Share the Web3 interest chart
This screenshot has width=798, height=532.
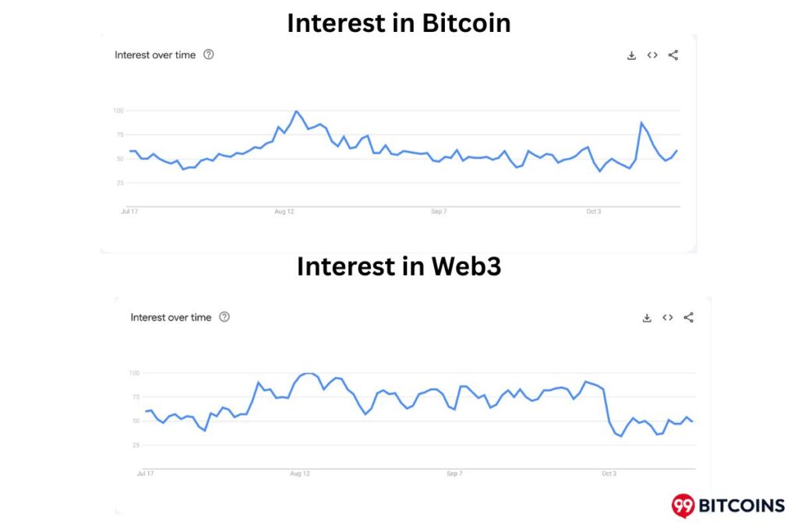(688, 318)
